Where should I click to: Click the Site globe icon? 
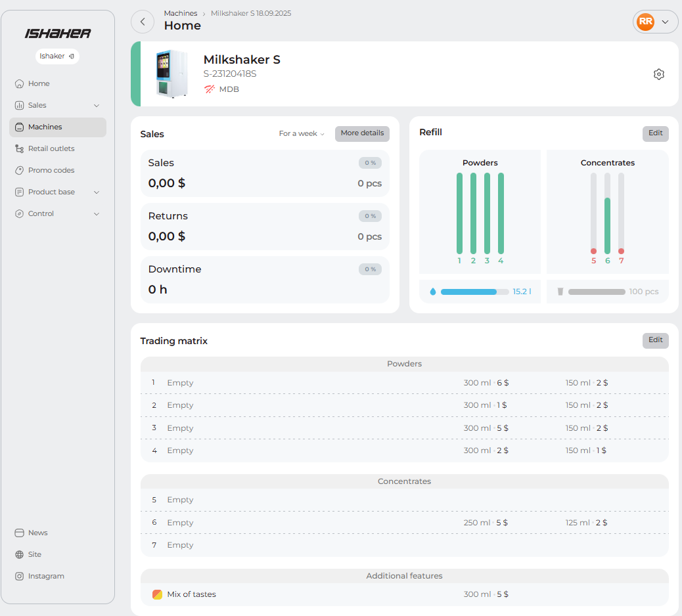[x=20, y=555]
